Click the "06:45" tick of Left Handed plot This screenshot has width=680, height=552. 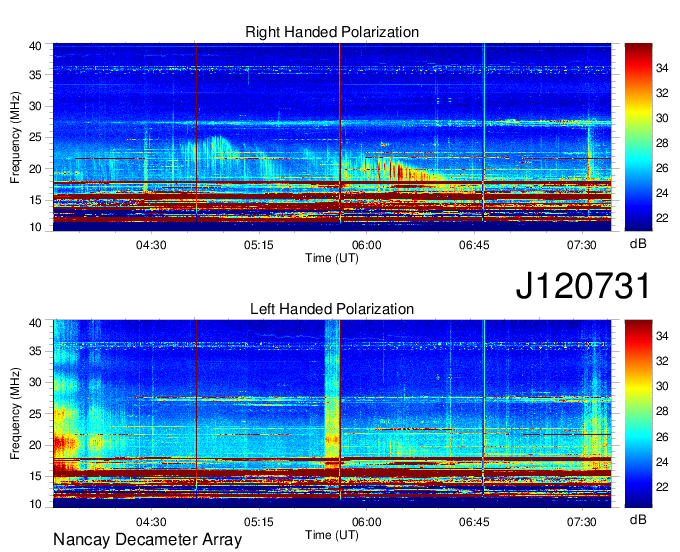(474, 522)
